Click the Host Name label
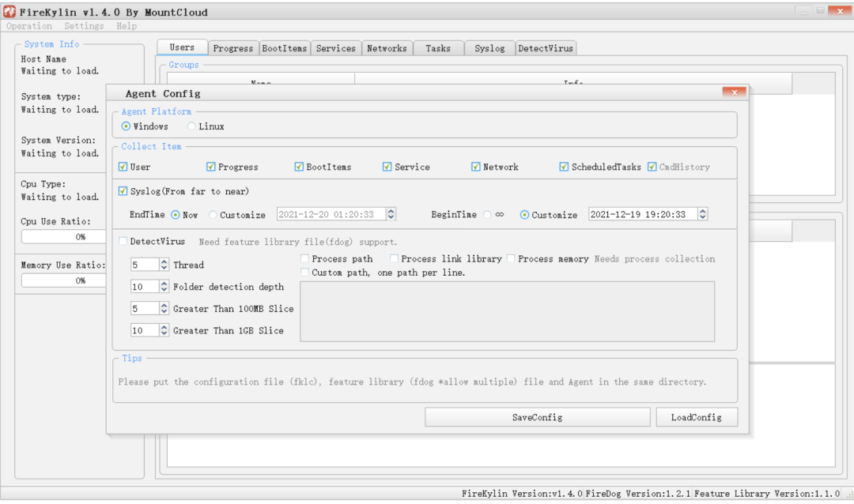Screen dimensions: 854x504 (x=43, y=58)
